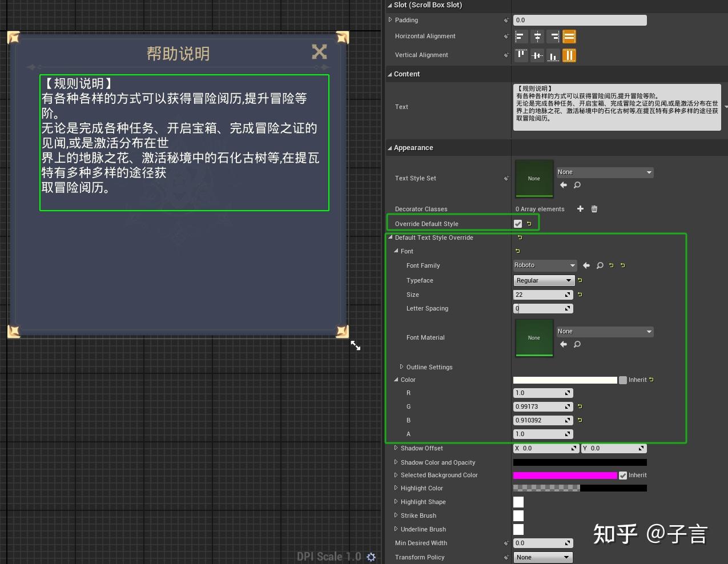
Task: Expand the Outline Settings section
Action: [x=401, y=367]
